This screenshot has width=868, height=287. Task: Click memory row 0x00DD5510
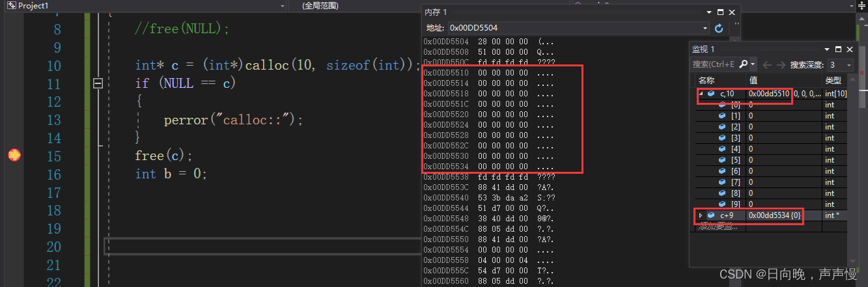coord(488,72)
